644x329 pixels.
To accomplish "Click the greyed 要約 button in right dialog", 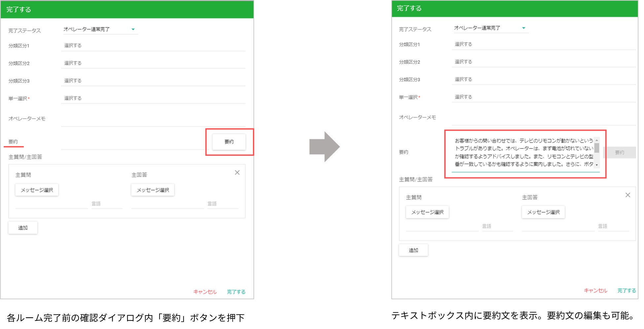I will 620,152.
